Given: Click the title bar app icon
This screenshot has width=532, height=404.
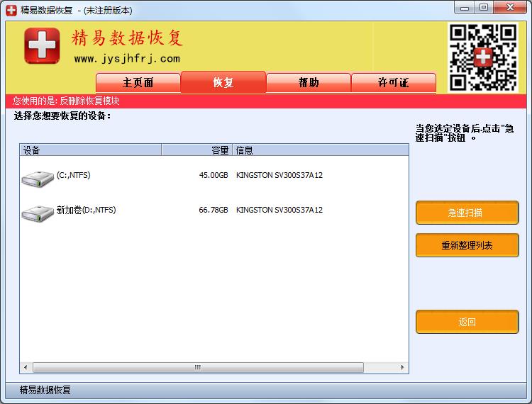Looking at the screenshot, I should point(11,11).
